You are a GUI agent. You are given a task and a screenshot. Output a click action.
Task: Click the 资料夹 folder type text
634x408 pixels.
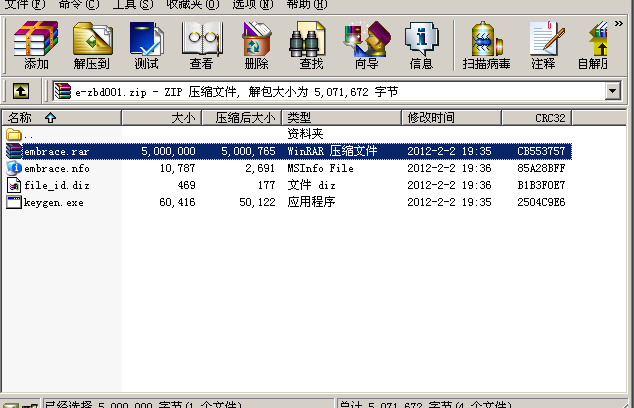pyautogui.click(x=305, y=134)
